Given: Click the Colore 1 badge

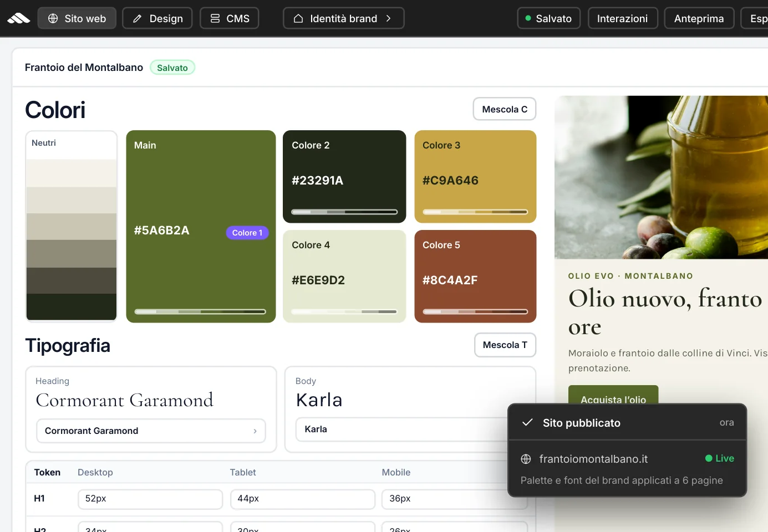Looking at the screenshot, I should pos(247,233).
